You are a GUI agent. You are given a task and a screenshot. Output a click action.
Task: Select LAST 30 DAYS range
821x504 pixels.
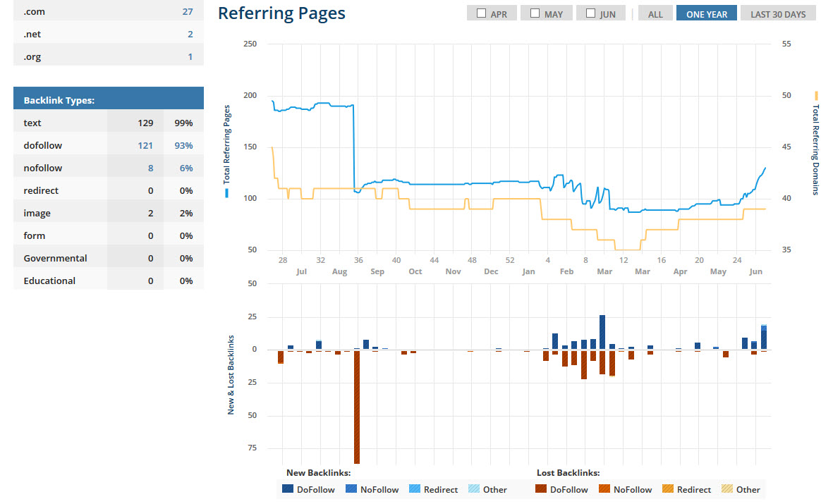(x=778, y=13)
